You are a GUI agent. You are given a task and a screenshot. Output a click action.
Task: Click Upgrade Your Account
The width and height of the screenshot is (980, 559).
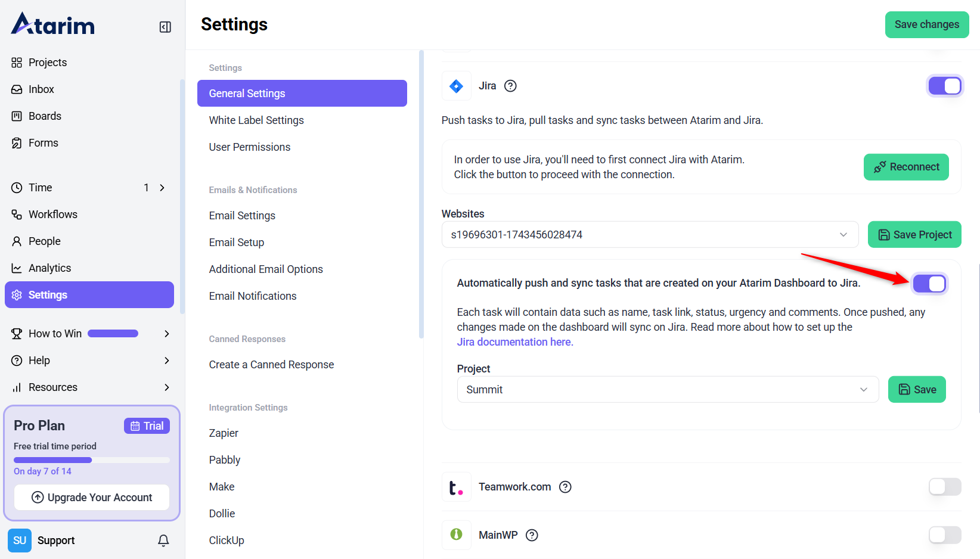tap(92, 498)
